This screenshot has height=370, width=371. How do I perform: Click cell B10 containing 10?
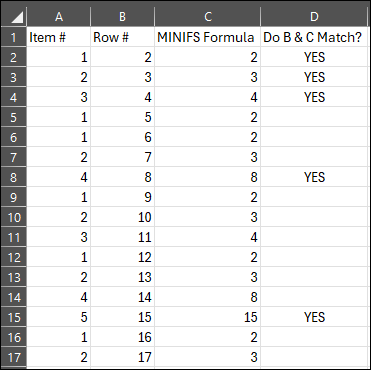coord(122,217)
